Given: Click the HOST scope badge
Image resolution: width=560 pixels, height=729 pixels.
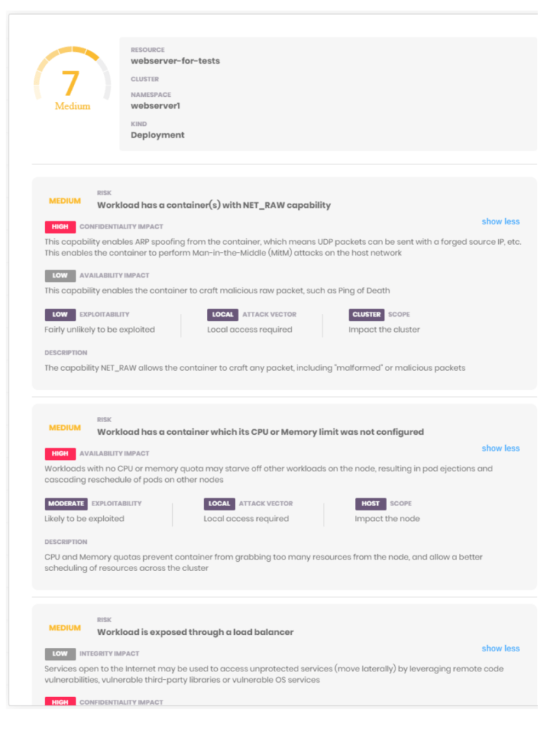Looking at the screenshot, I should (x=370, y=503).
